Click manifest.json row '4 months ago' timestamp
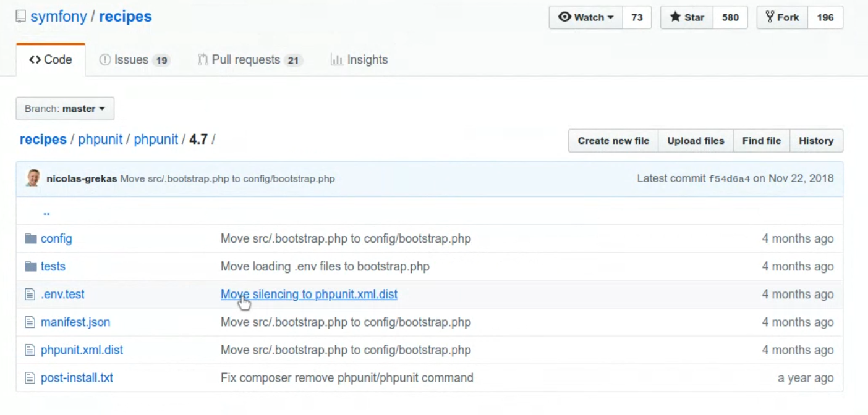Viewport: 868px width, 415px height. coord(798,322)
